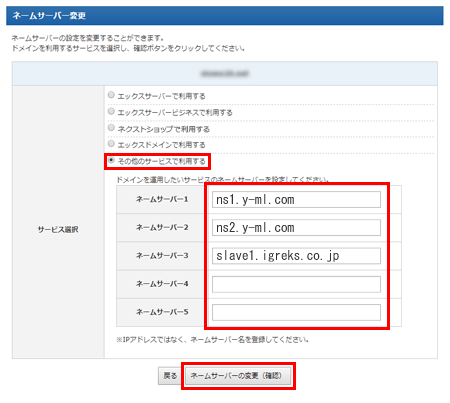Click the ネームサーバー1 label cell

162,199
